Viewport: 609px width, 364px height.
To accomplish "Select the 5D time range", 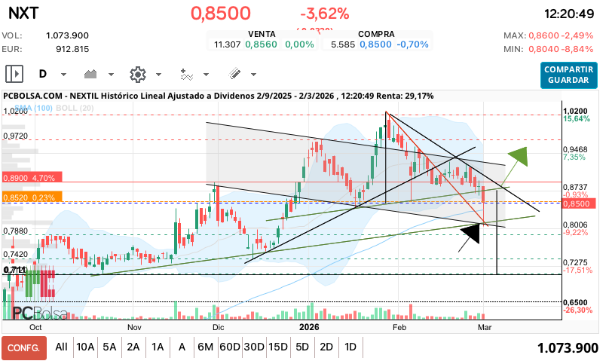I will 302,347.
